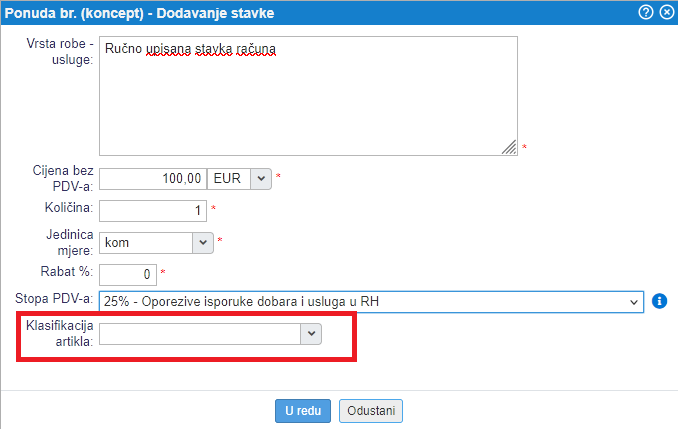Open the Jedinica mjere dropdown arrow

coord(203,242)
